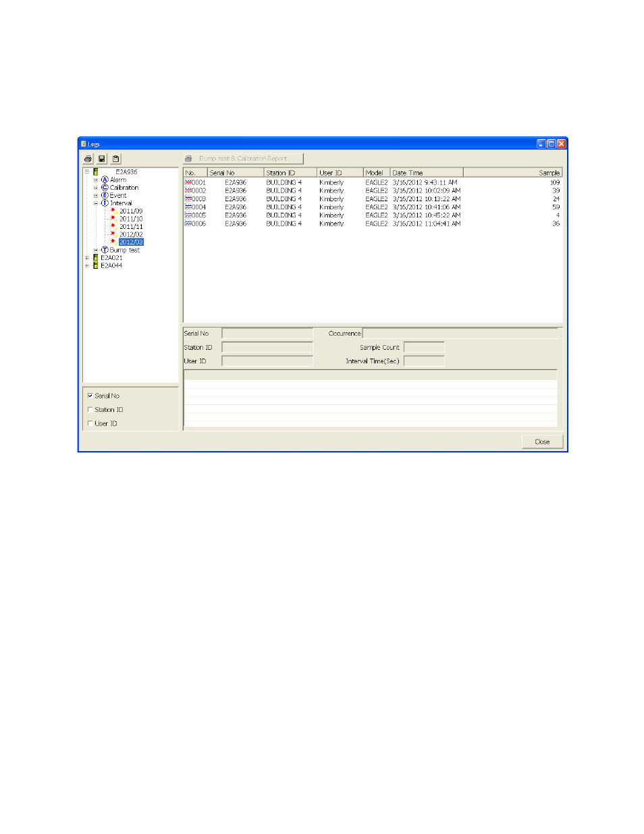Image resolution: width=644 pixels, height=834 pixels.
Task: Select date 3/16/2012 10:02:09 AM
Action: 427,190
